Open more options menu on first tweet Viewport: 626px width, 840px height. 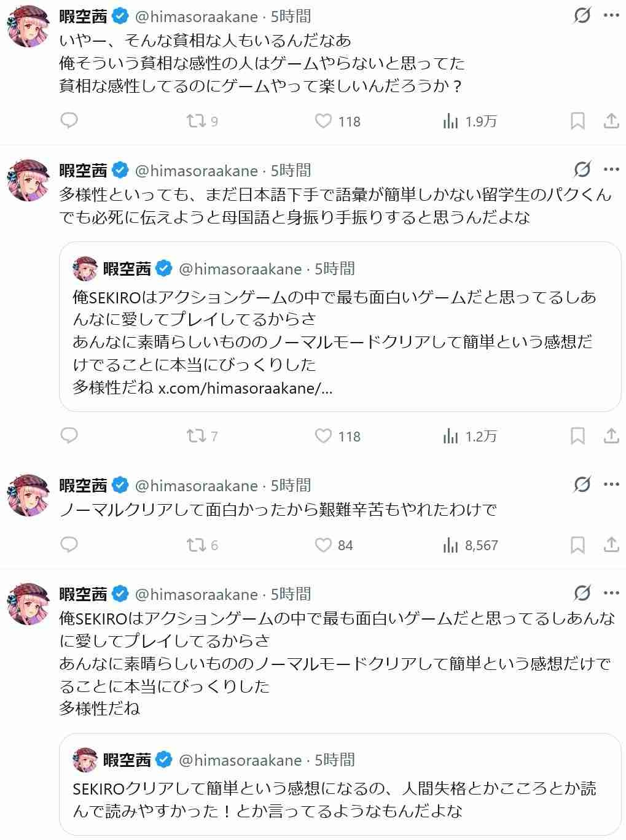click(x=611, y=15)
